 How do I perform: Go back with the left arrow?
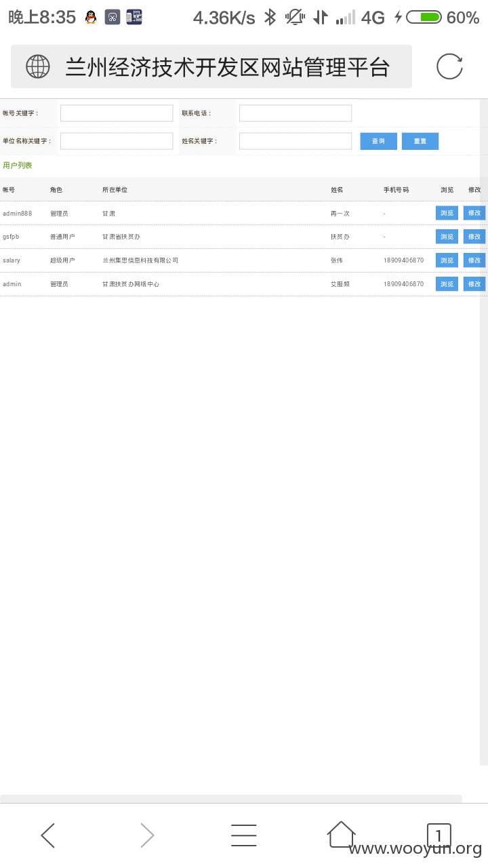click(47, 835)
